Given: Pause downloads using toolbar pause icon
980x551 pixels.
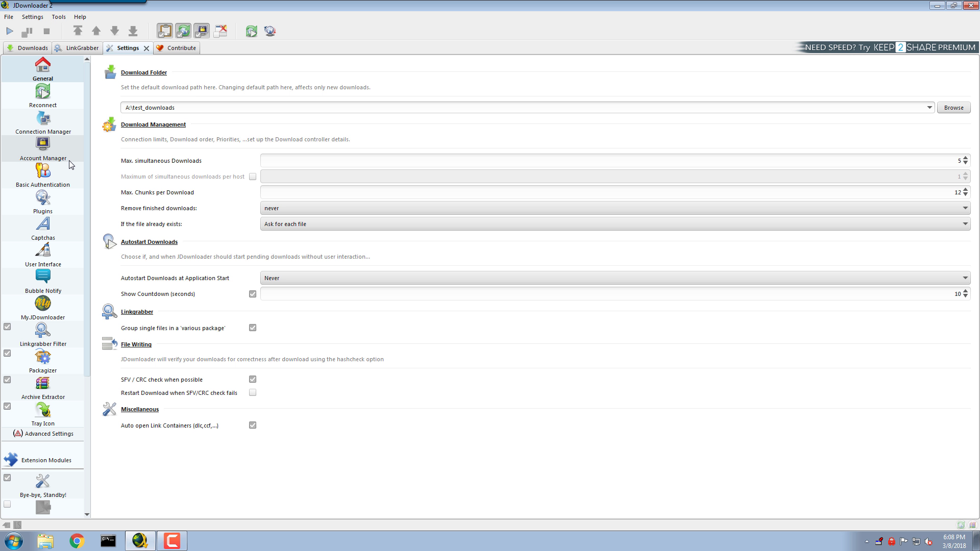Looking at the screenshot, I should [x=27, y=31].
